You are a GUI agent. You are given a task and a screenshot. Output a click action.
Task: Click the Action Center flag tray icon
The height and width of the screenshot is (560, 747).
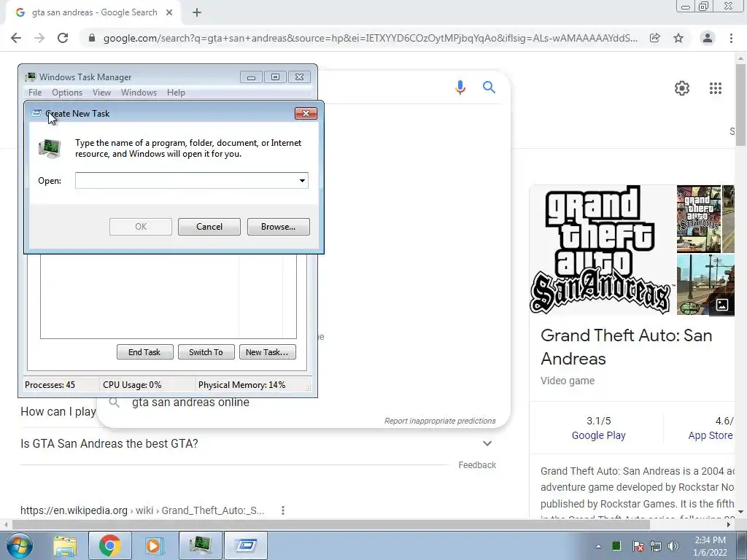click(x=638, y=546)
